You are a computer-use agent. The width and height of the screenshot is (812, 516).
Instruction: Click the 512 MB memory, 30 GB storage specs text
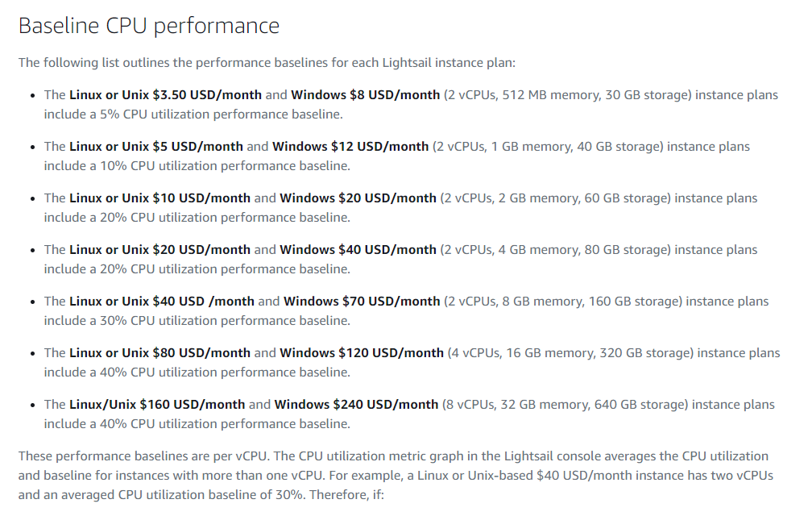592,95
